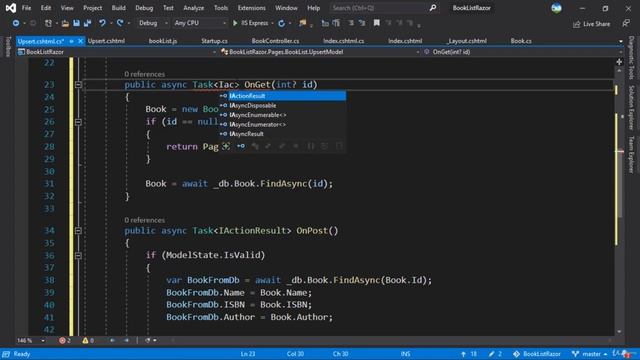The image size is (640, 360).
Task: Click the unpushed commits indicator showing 18
Action: pyautogui.click(x=469, y=354)
